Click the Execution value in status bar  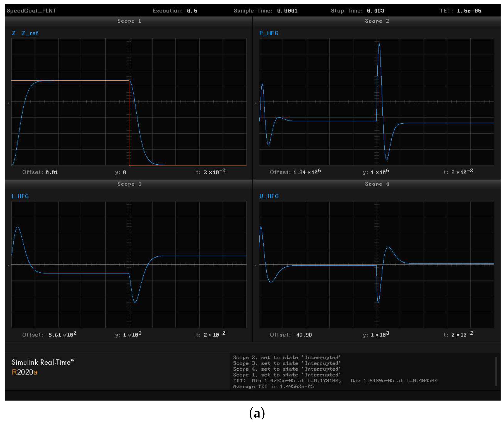pyautogui.click(x=192, y=11)
